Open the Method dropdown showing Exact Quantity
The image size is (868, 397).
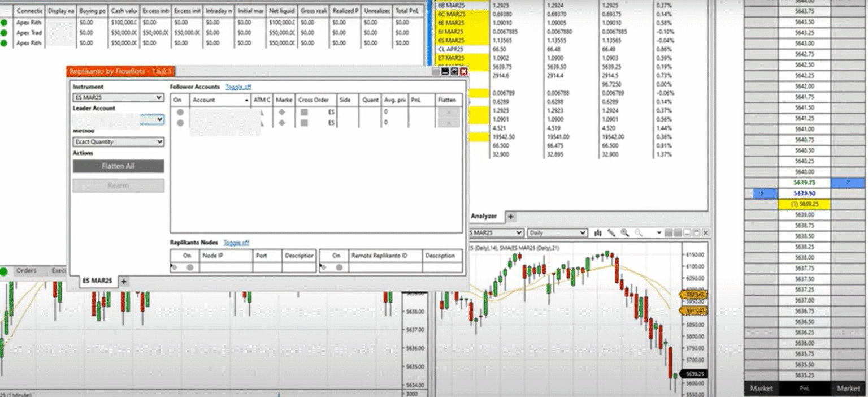tap(118, 141)
